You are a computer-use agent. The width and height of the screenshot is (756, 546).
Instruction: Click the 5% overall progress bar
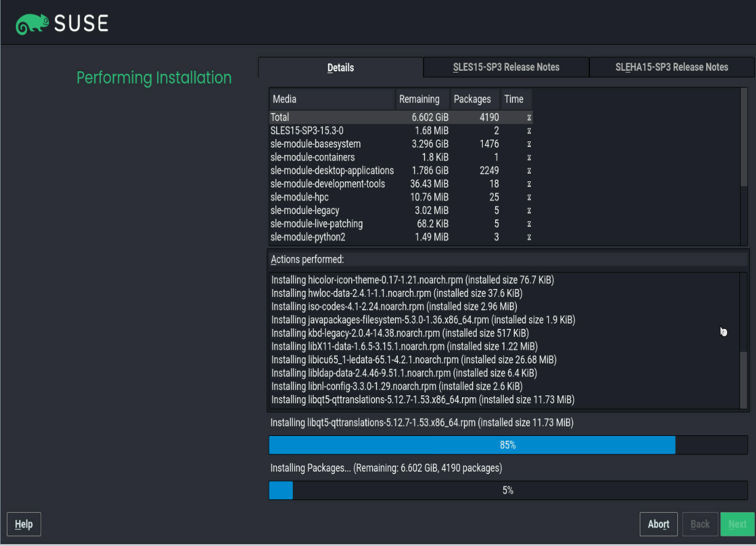(508, 491)
